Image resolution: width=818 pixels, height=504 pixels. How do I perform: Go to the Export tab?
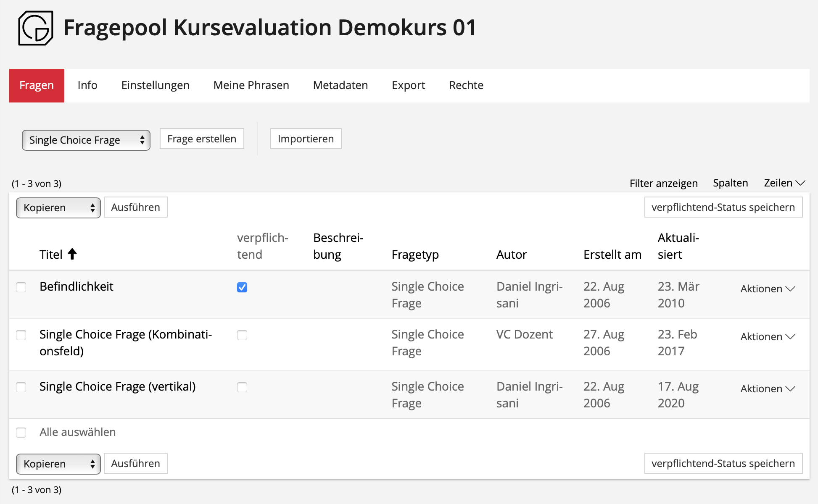tap(408, 85)
